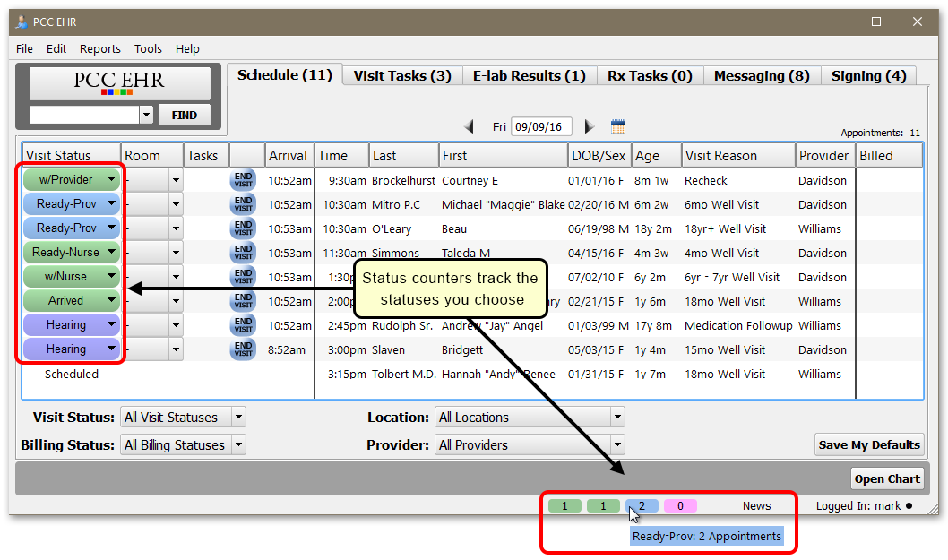Sort by Visit Reason column header
The width and height of the screenshot is (948, 560).
[x=738, y=155]
